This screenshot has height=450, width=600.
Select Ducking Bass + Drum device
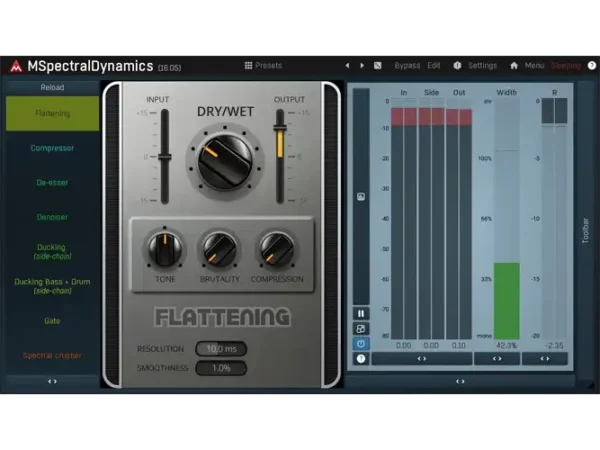[52, 286]
